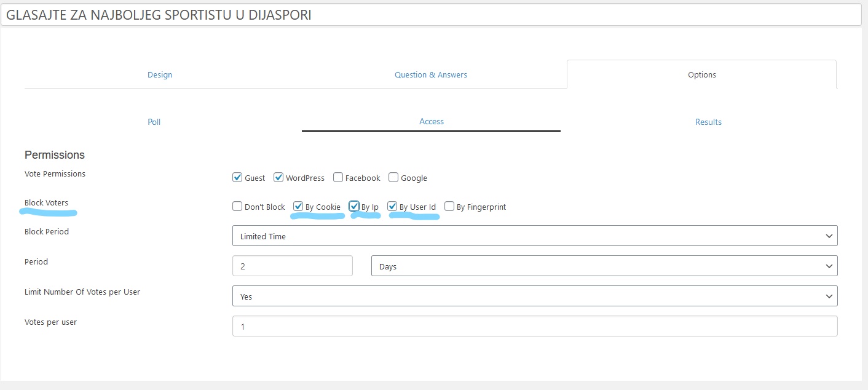The width and height of the screenshot is (868, 390).
Task: Click the Period number field
Action: (x=293, y=266)
